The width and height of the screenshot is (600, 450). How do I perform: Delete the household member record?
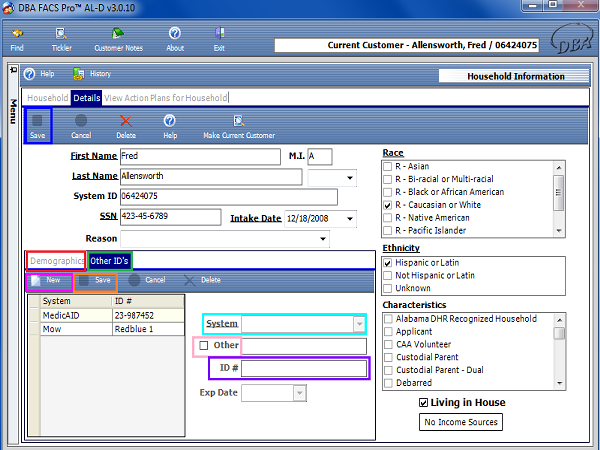(126, 127)
